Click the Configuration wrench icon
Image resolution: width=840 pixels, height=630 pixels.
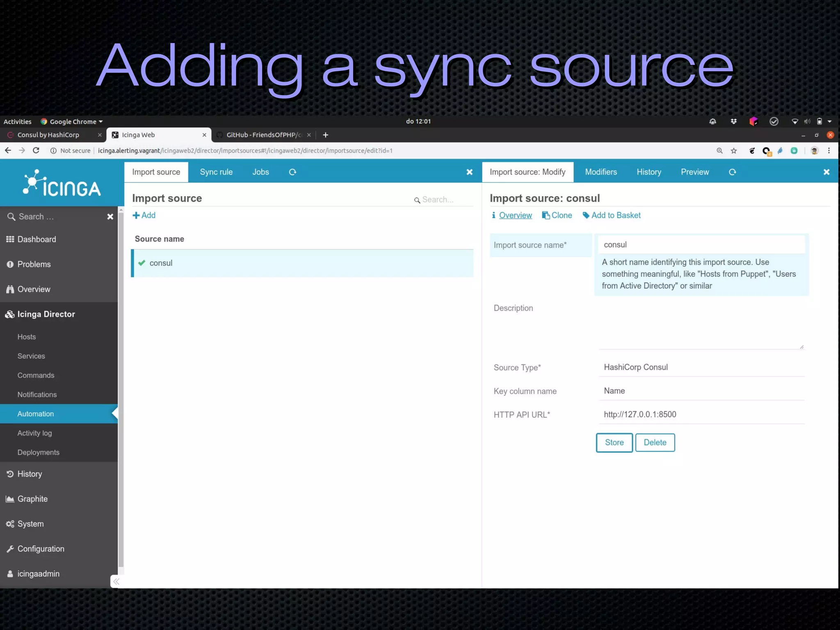10,549
